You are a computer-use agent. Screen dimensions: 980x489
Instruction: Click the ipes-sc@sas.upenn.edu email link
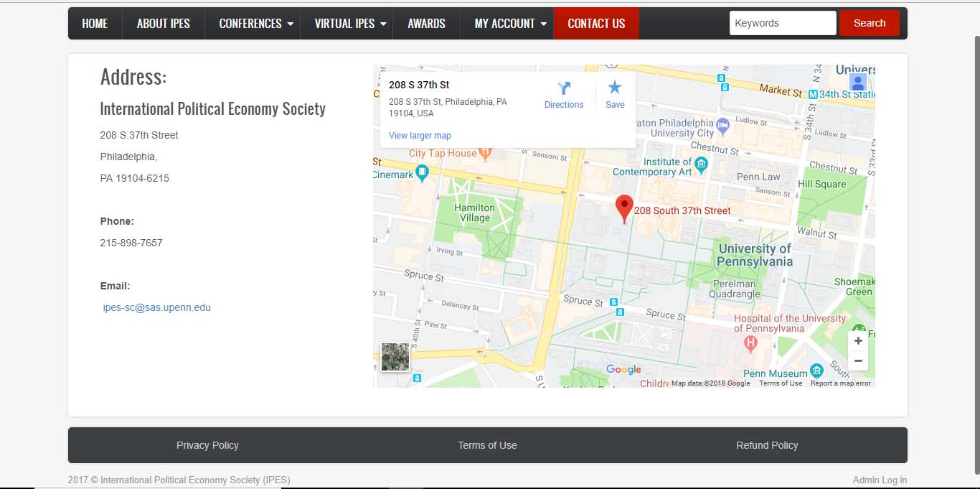(157, 307)
